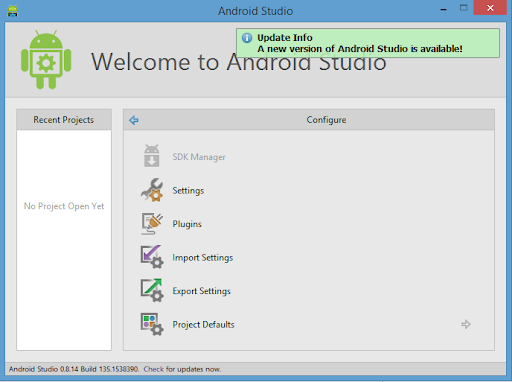The width and height of the screenshot is (512, 382).
Task: Choose the Export Settings label
Action: point(201,291)
